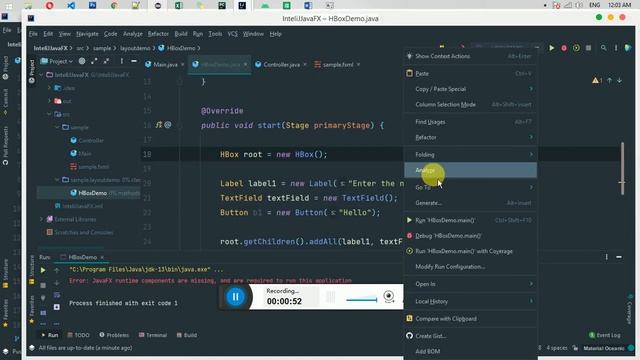Expand all in Project panel header

coord(94,61)
